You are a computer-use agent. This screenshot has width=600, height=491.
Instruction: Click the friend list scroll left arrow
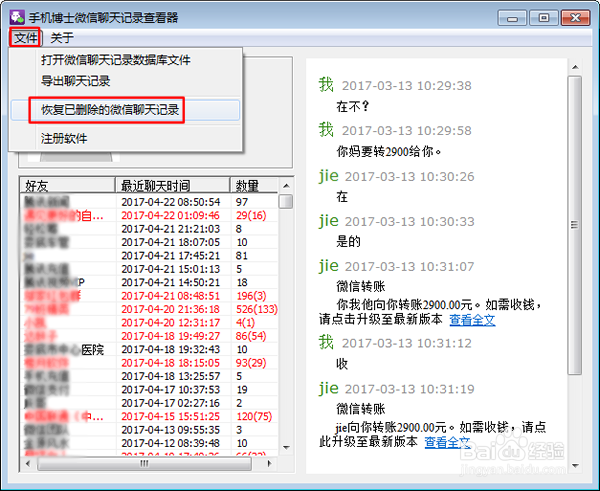[28, 463]
